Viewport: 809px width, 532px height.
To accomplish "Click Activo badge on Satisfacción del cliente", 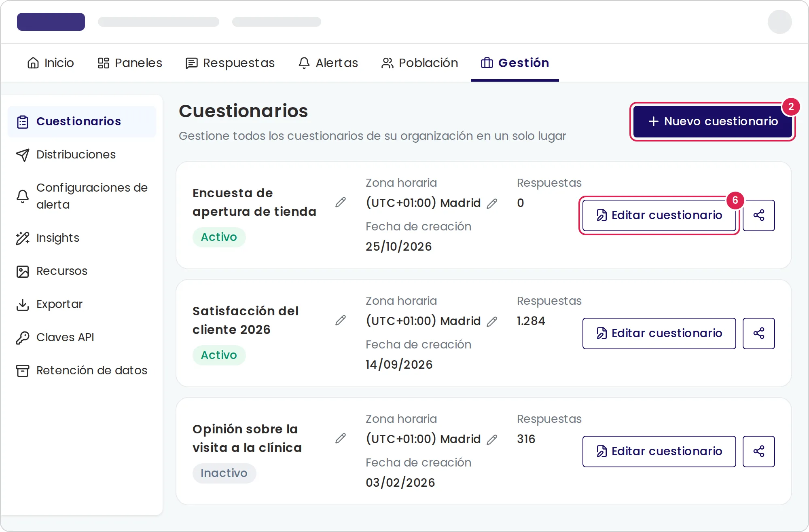I will (219, 355).
